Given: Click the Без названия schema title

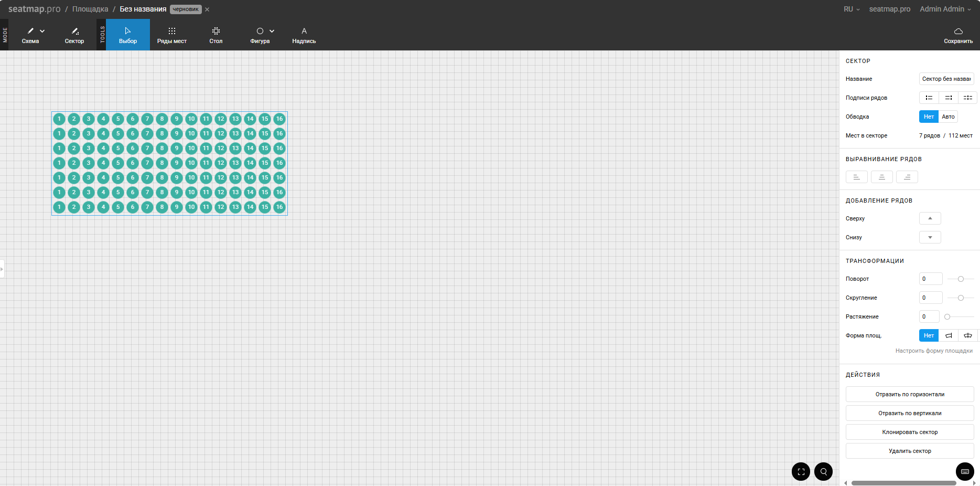Looking at the screenshot, I should (x=143, y=9).
